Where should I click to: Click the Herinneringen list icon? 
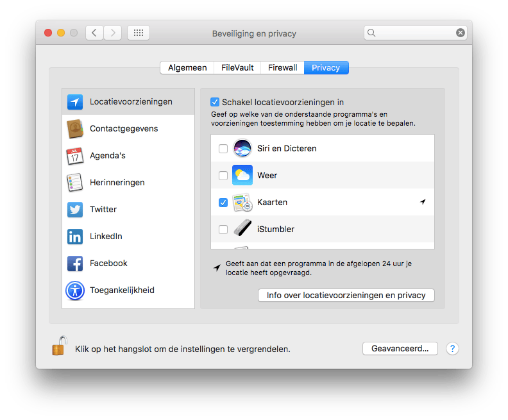pos(75,182)
